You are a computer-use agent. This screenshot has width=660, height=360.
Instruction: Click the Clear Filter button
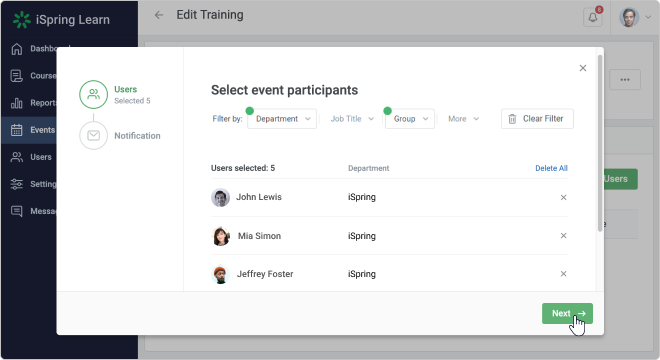click(537, 119)
